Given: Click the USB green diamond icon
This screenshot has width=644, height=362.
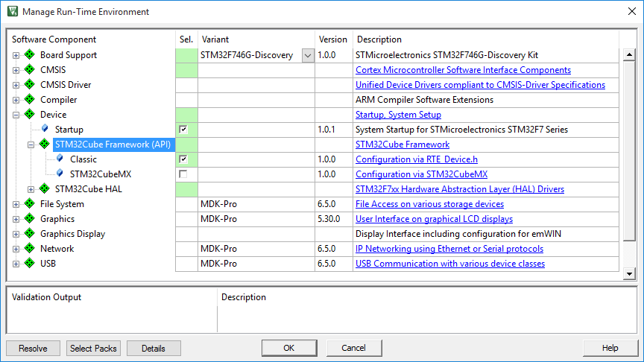Looking at the screenshot, I should [x=30, y=263].
